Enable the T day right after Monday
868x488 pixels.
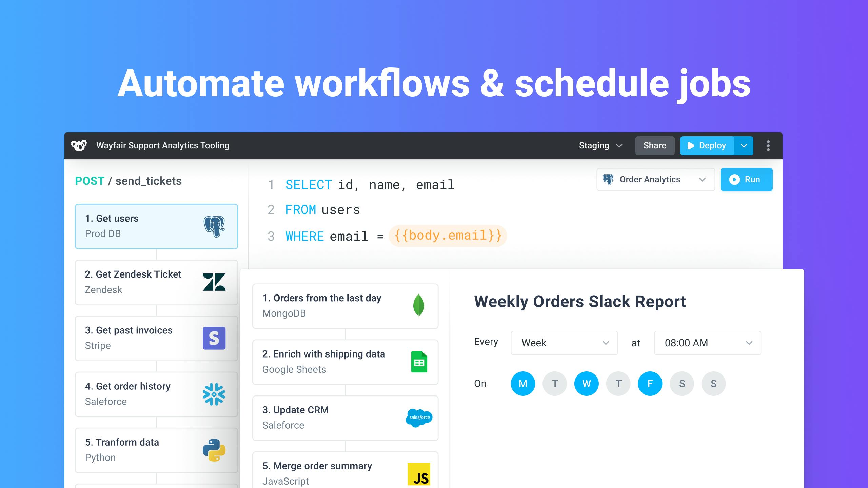555,384
